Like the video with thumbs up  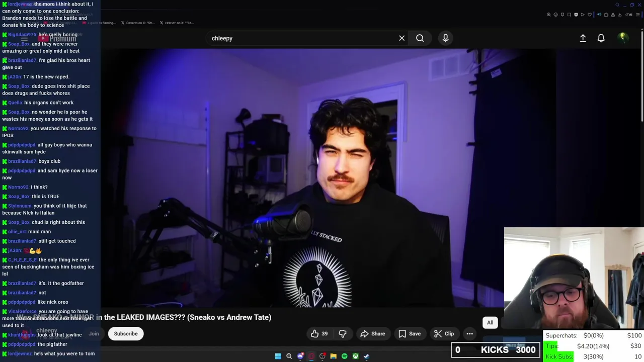click(319, 334)
